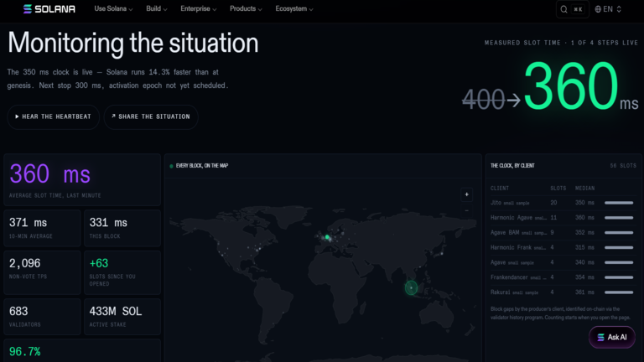Viewport: 644px width, 362px height.
Task: Click the globe language icon
Action: coord(598,9)
